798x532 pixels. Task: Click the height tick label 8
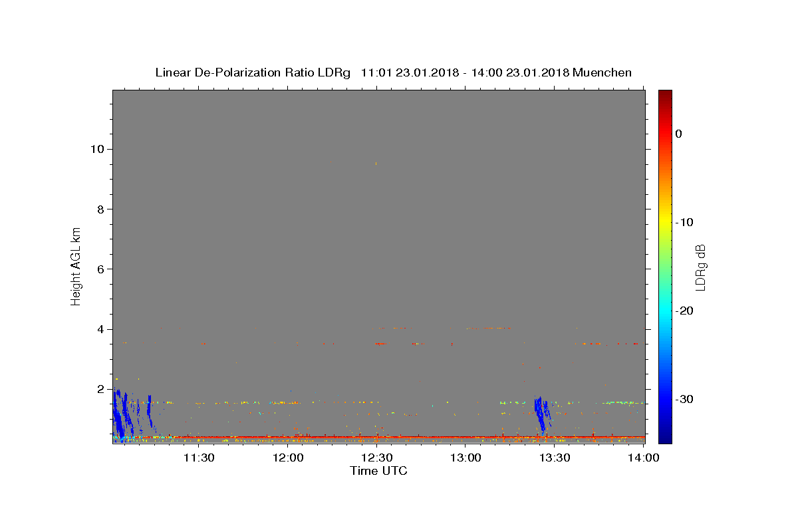coord(100,209)
